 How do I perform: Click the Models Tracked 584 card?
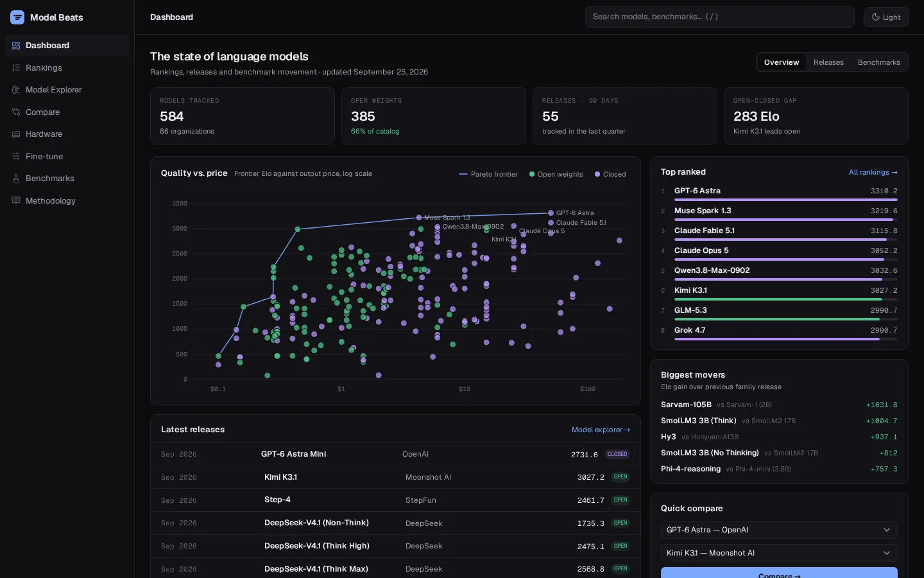coord(243,116)
